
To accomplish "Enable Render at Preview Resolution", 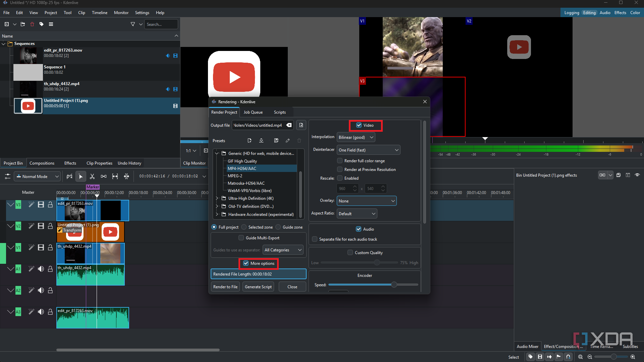I will click(340, 169).
